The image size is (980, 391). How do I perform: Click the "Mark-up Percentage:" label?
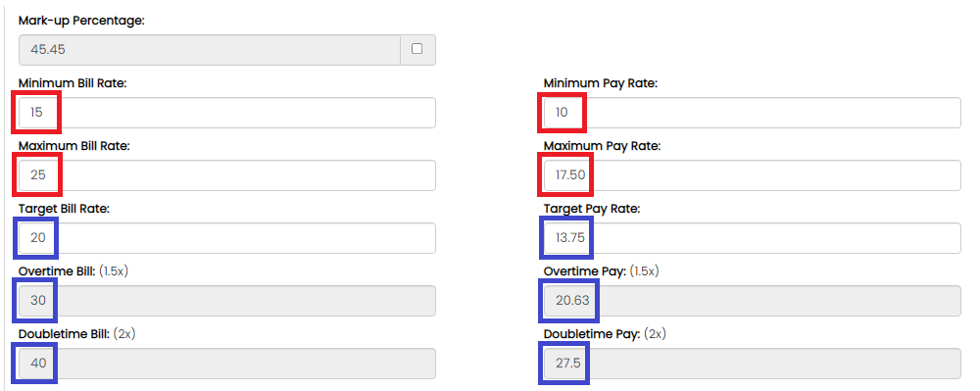pos(81,21)
